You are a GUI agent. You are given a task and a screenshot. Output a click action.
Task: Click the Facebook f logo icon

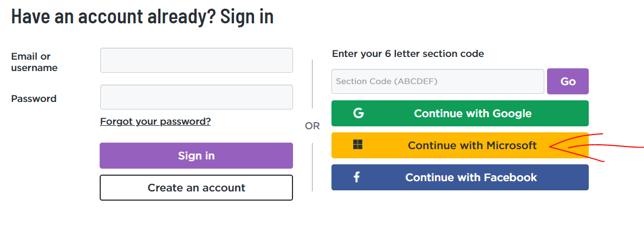coord(356,177)
